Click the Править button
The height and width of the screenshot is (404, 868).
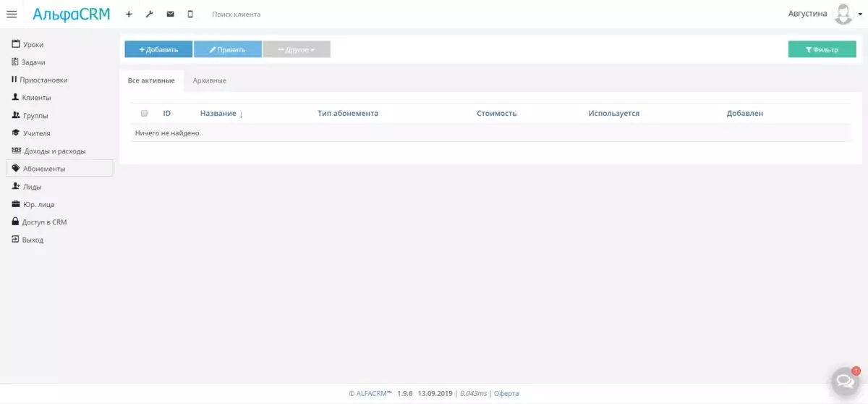point(228,49)
